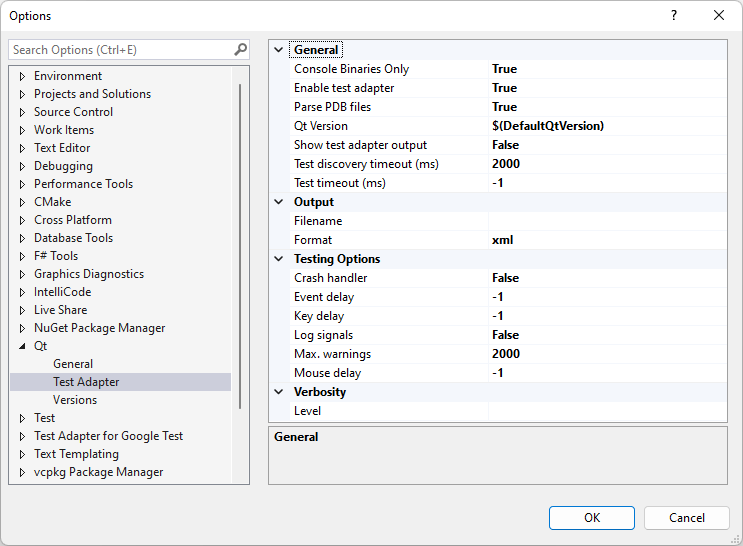The width and height of the screenshot is (743, 546).
Task: Expand the CMake tree node
Action: click(22, 202)
